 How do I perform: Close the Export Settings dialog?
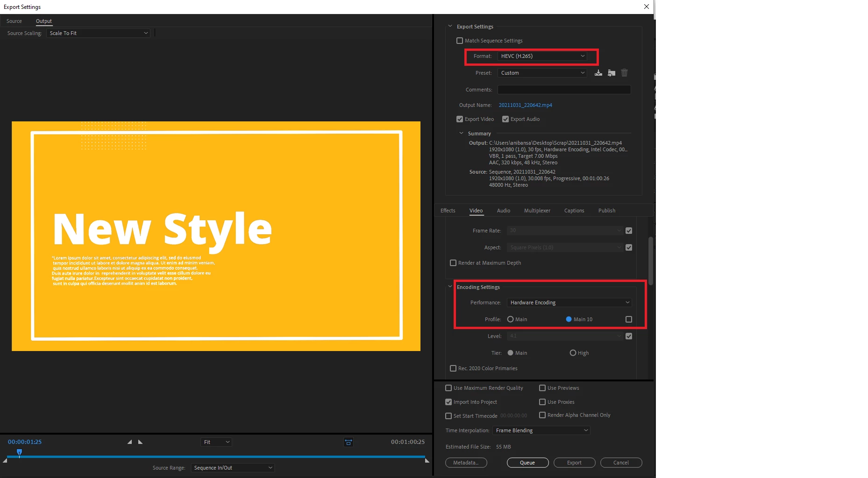647,7
